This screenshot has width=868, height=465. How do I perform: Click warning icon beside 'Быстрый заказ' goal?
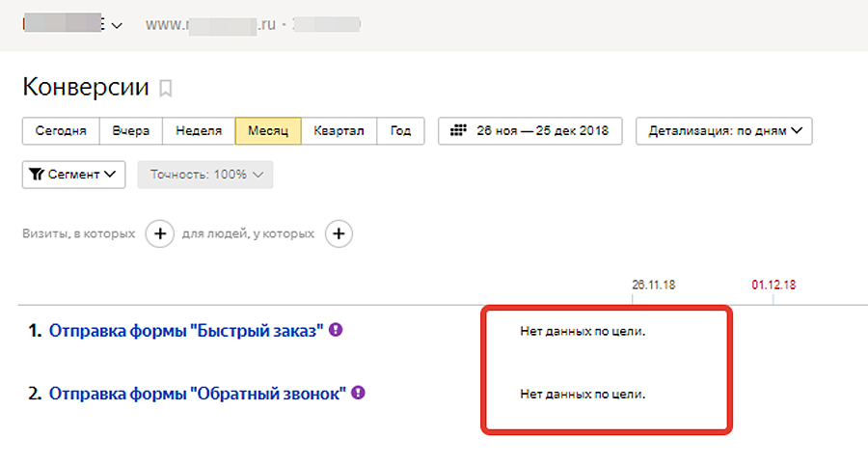tap(336, 330)
